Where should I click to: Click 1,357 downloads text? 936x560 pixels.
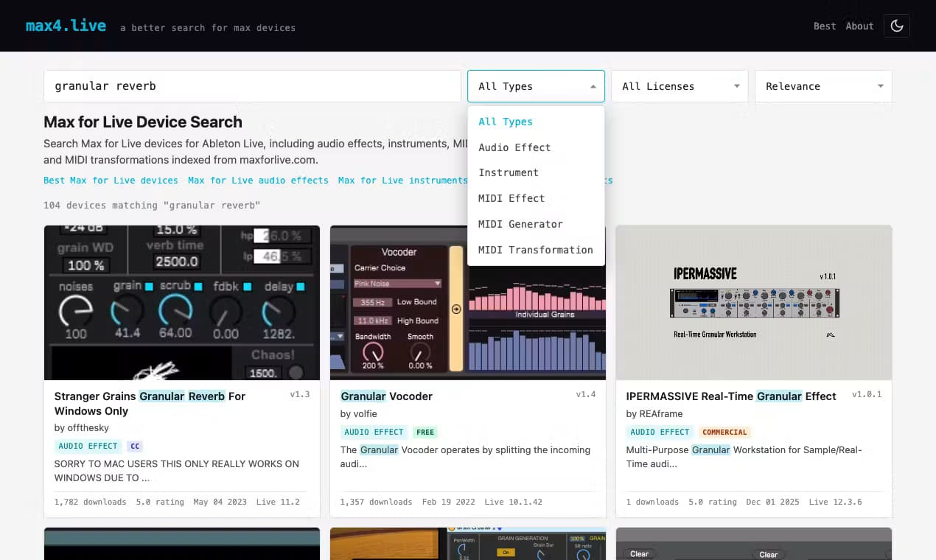(x=376, y=502)
